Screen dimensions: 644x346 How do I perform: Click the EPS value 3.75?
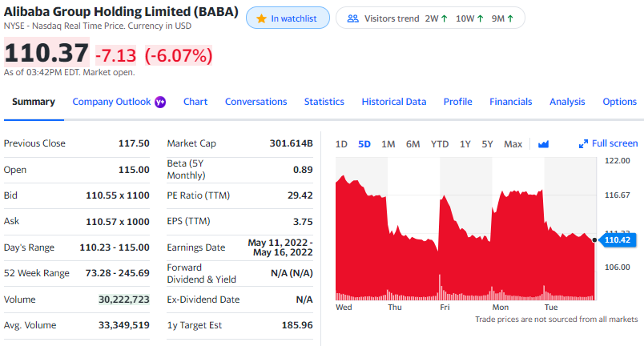(303, 222)
